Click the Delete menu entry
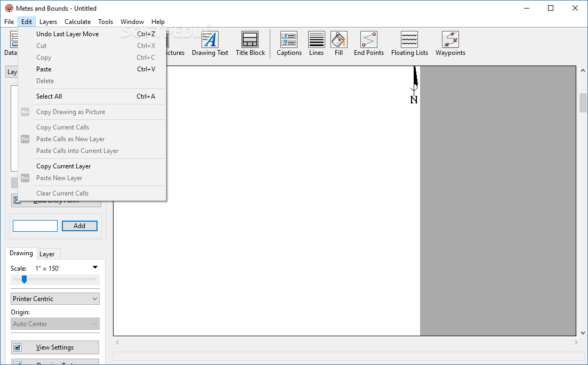Screen dimensions: 588x365 click(x=92, y=81)
